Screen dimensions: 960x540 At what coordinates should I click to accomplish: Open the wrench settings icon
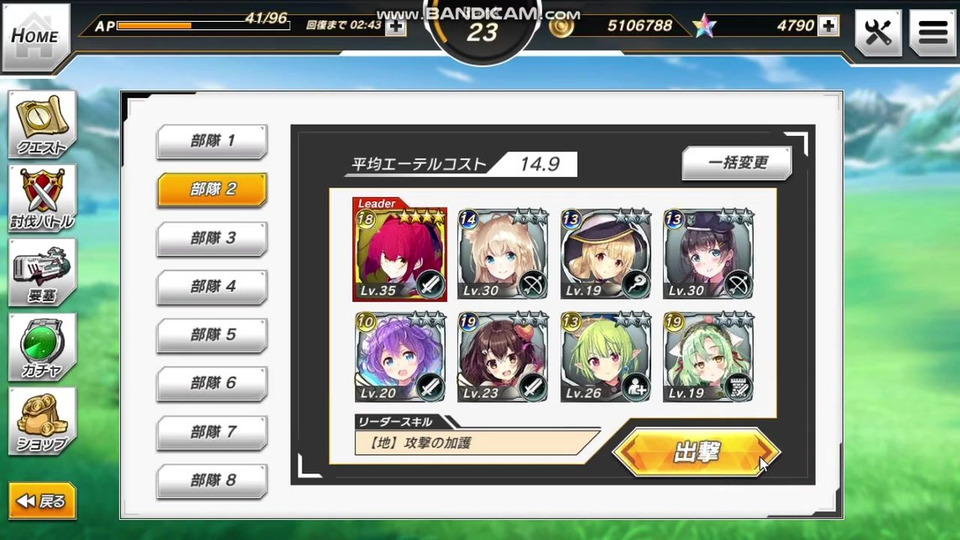tap(878, 32)
